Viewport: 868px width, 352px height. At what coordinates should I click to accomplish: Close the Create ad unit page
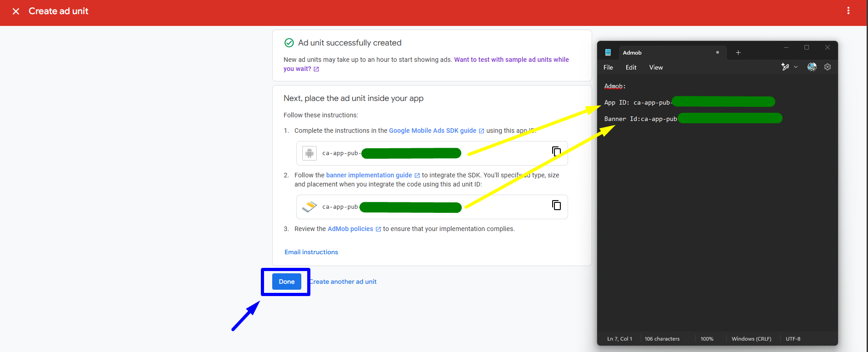tap(16, 11)
